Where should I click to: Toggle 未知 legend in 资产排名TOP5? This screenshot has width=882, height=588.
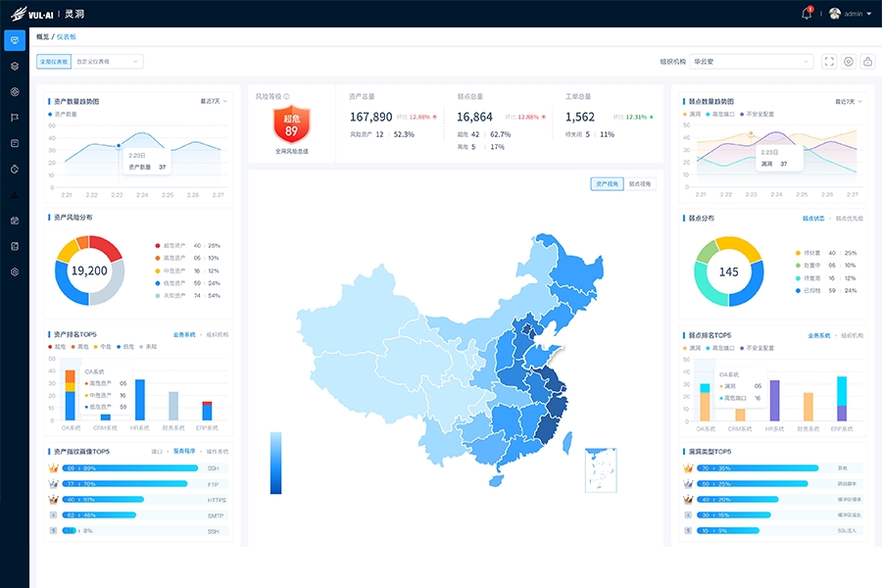[x=148, y=347]
